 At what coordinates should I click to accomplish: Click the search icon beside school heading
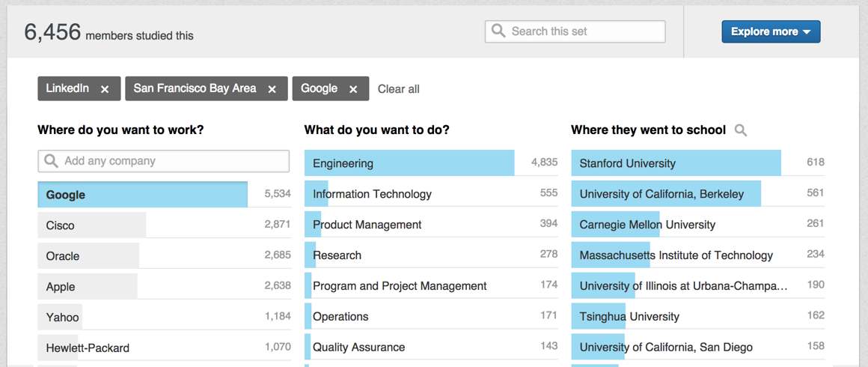point(741,130)
